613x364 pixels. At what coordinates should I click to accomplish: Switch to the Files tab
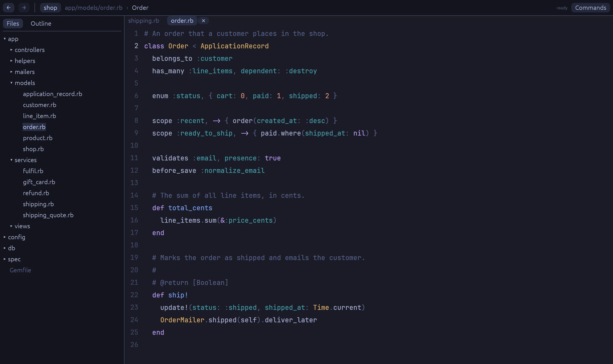tap(13, 23)
